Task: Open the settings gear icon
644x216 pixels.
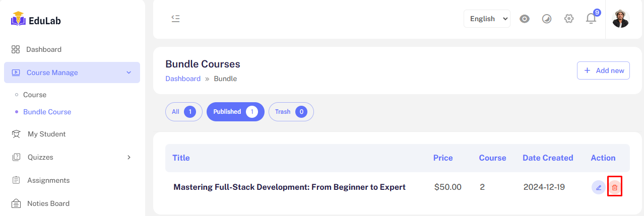Action: point(569,19)
